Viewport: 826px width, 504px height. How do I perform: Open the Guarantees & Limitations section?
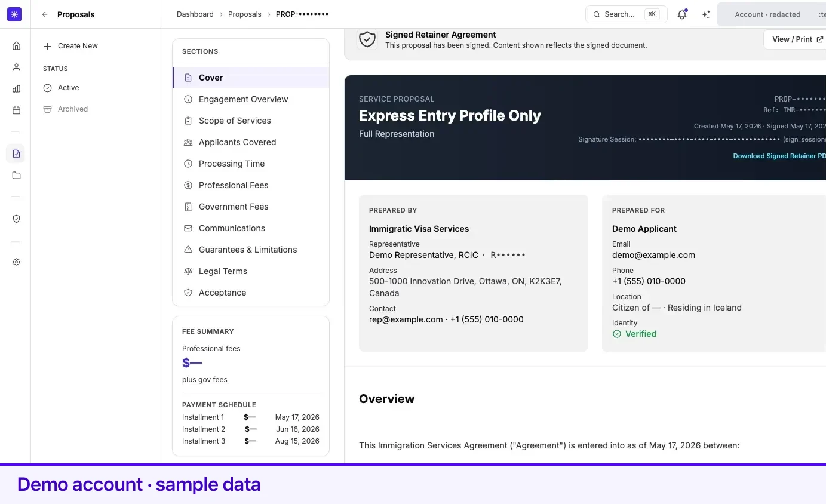[251, 250]
